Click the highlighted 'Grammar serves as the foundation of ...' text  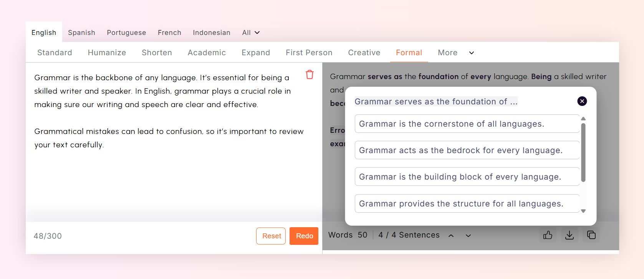(x=436, y=101)
